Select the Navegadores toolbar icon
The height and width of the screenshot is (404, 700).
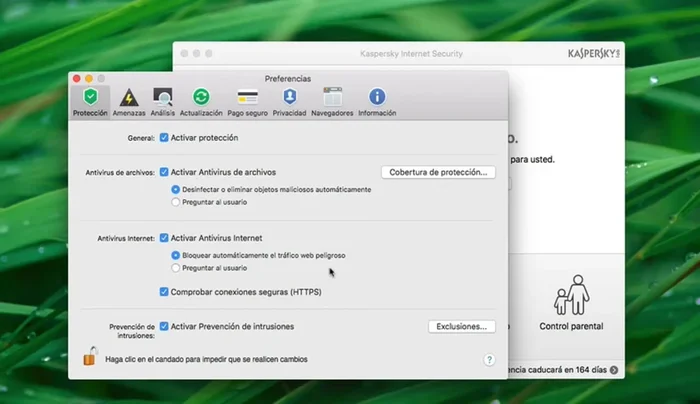[x=332, y=98]
